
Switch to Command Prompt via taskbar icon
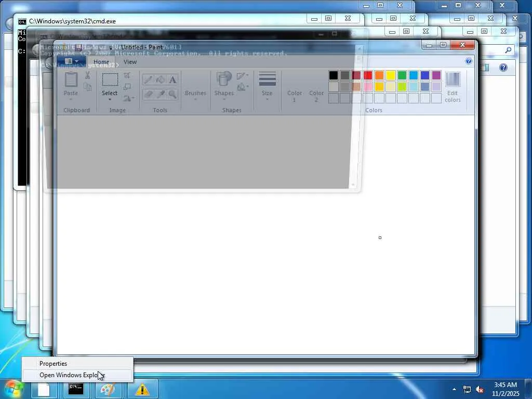point(76,390)
